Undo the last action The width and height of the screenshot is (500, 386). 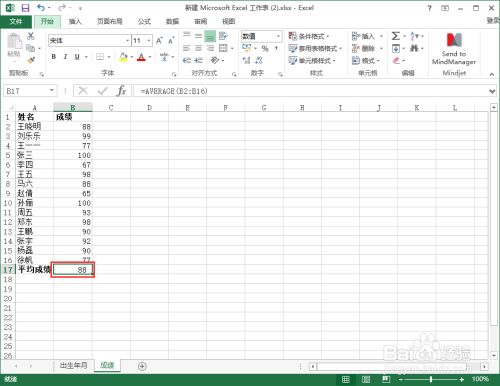click(41, 8)
